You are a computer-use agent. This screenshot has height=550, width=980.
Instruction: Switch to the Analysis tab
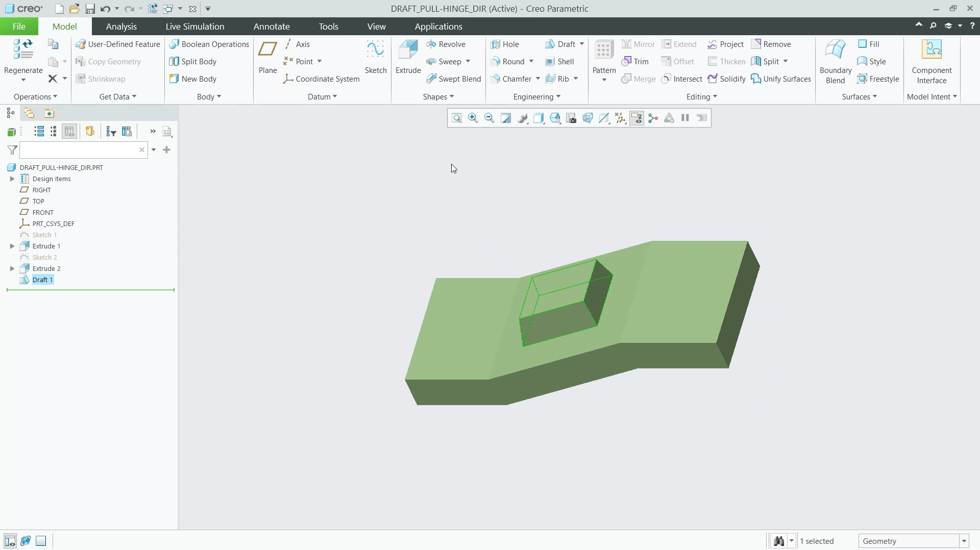121,27
